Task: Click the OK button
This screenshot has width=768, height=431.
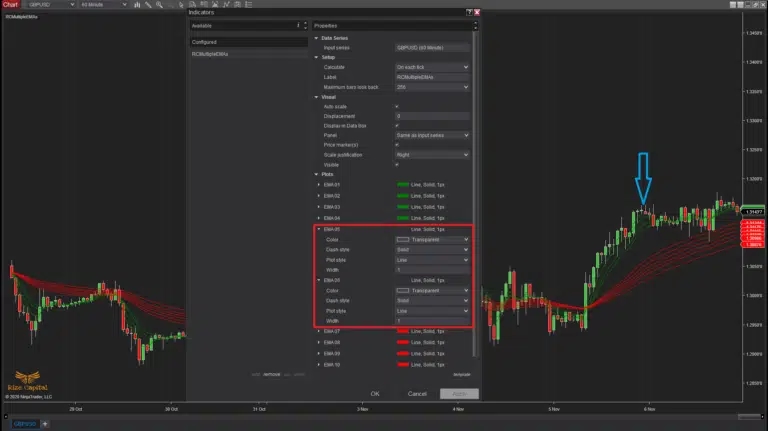Action: tap(375, 394)
